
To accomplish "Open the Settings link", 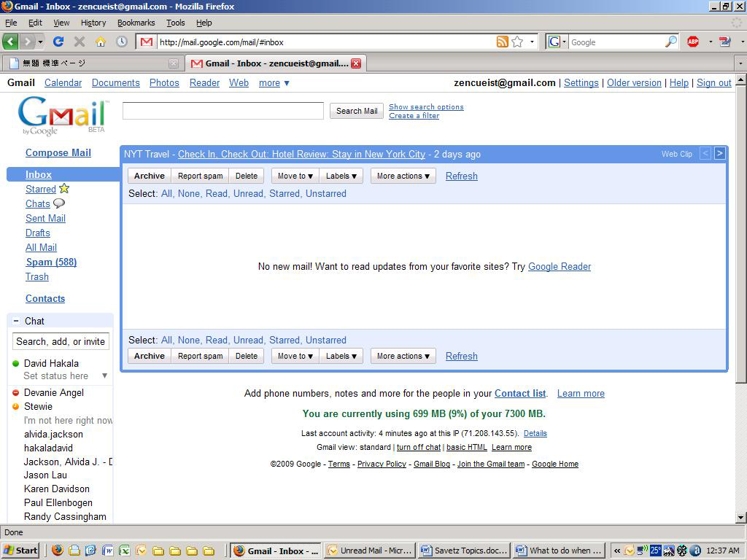I will click(x=581, y=82).
